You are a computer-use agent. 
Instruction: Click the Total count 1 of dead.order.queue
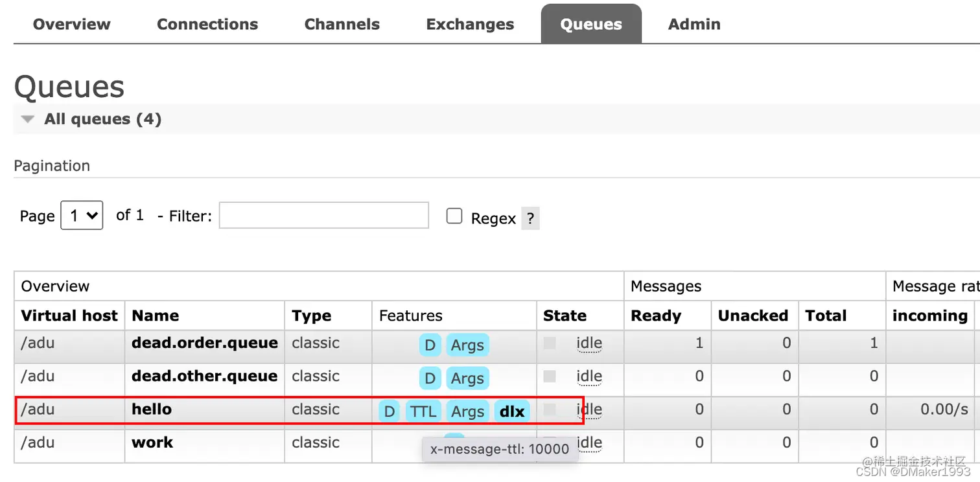click(874, 343)
